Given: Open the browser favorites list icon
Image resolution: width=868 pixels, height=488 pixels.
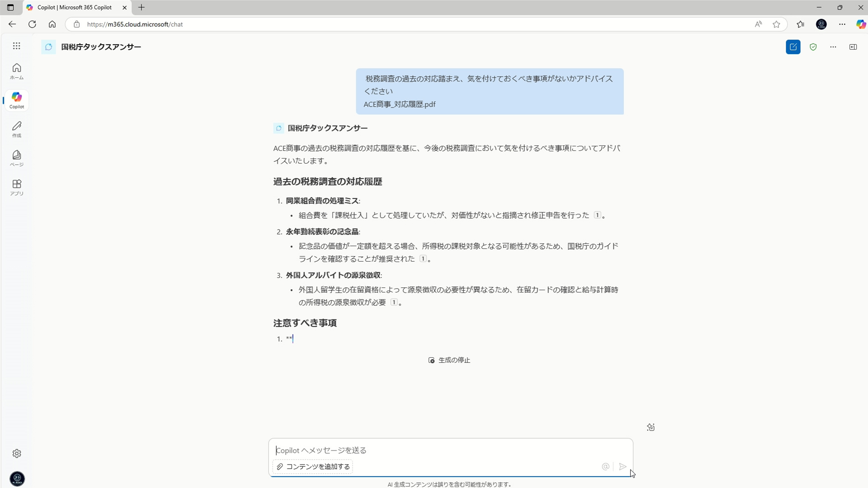Looking at the screenshot, I should (801, 24).
